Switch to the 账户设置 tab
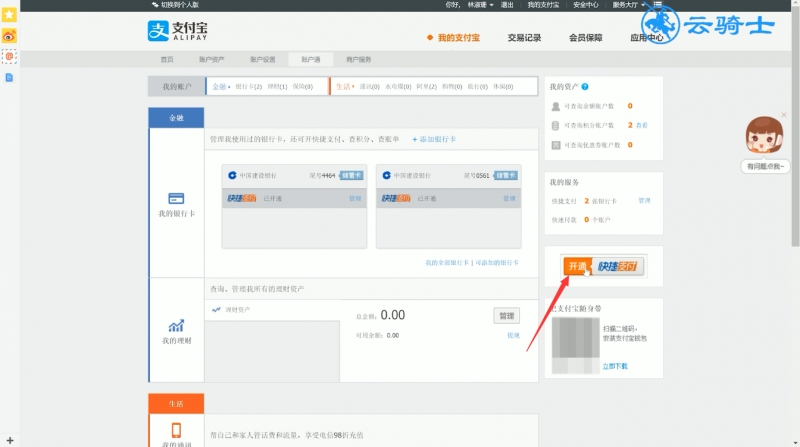Viewport: 800px width, 447px height. 262,60
